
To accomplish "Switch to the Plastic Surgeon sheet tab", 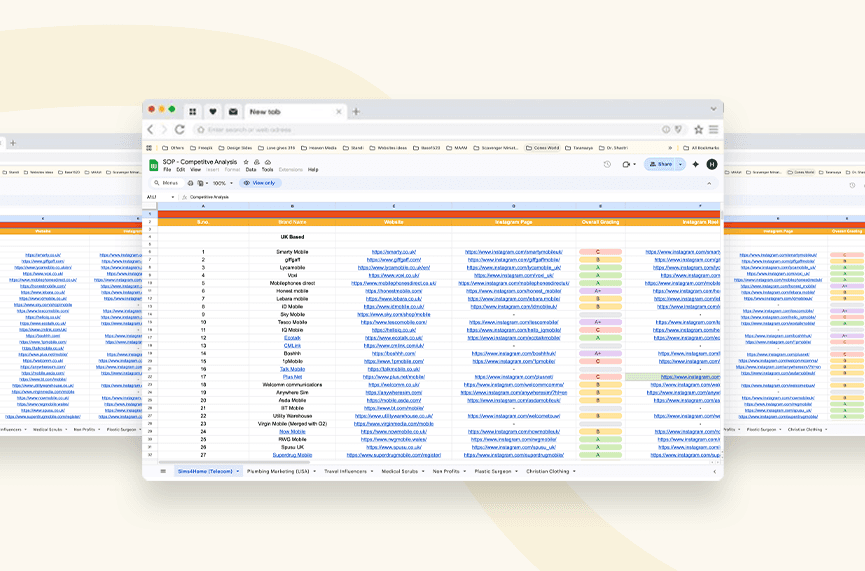I will 493,471.
